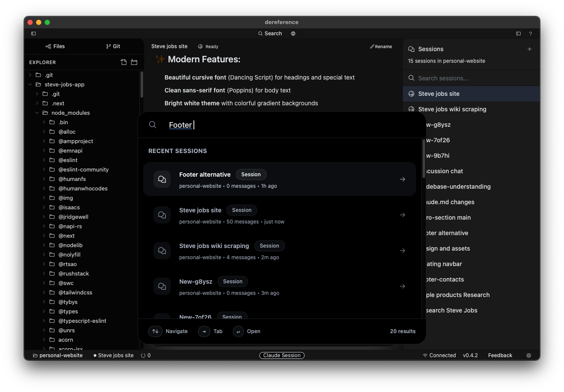Select the @humanwhocodes folder row
Viewport: 564px width, 392px height.
[82, 188]
